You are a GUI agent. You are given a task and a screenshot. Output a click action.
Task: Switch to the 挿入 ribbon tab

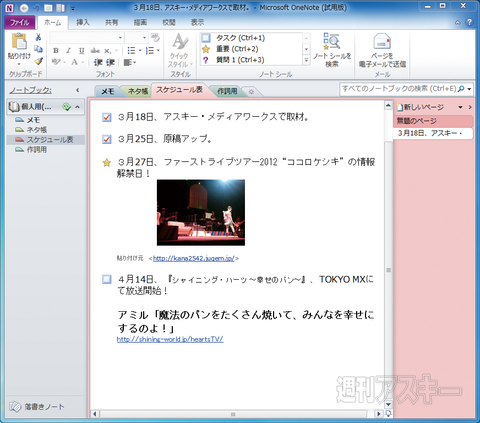[83, 22]
